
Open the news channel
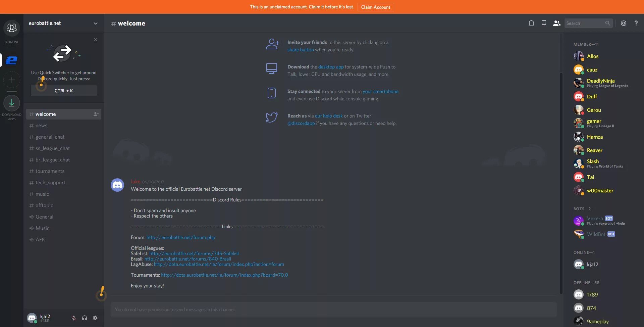tap(64, 126)
